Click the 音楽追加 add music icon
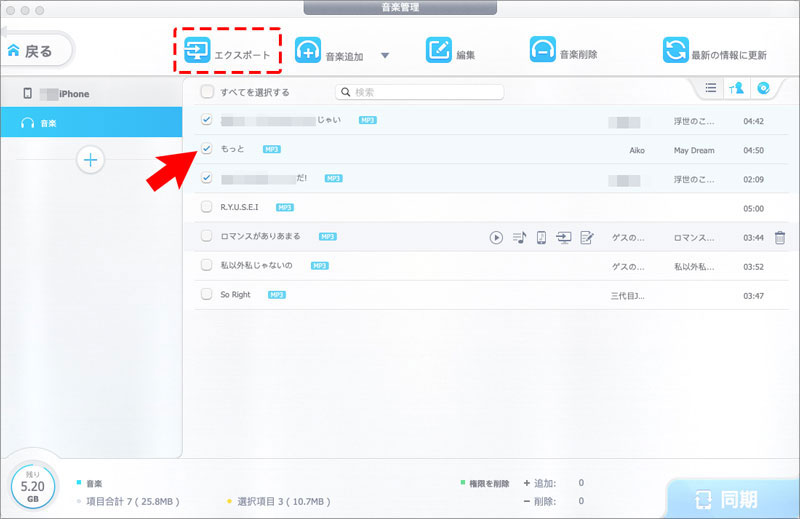The height and width of the screenshot is (519, 800). click(x=308, y=50)
